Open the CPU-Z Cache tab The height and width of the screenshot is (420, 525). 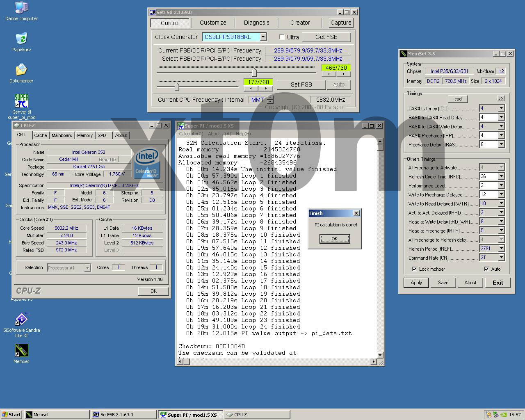click(41, 135)
